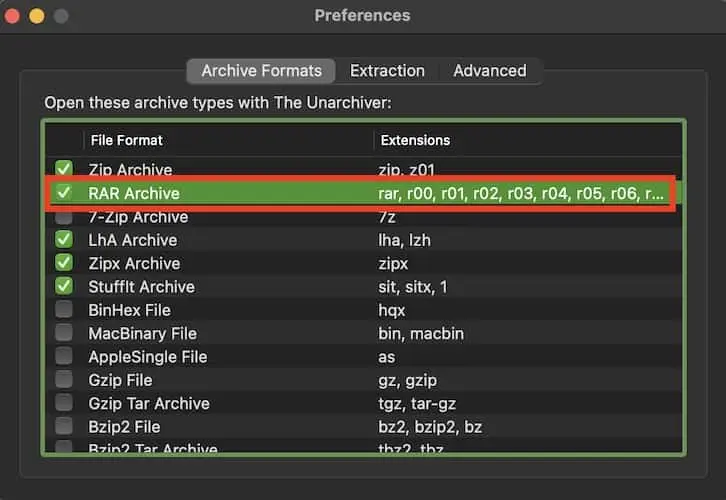Screen dimensions: 726x500
Task: Click the 'tgz, tar-gz' extensions cell
Action: tap(417, 404)
